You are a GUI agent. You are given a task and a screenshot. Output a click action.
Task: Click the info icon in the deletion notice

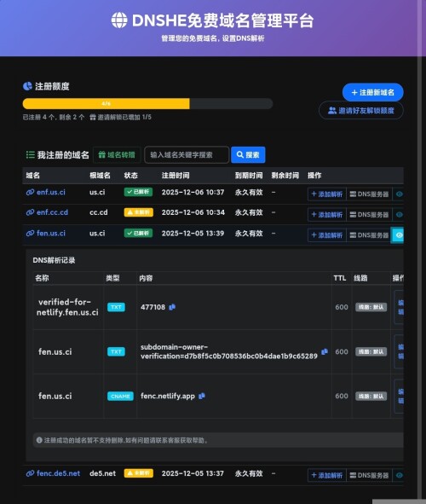39,440
